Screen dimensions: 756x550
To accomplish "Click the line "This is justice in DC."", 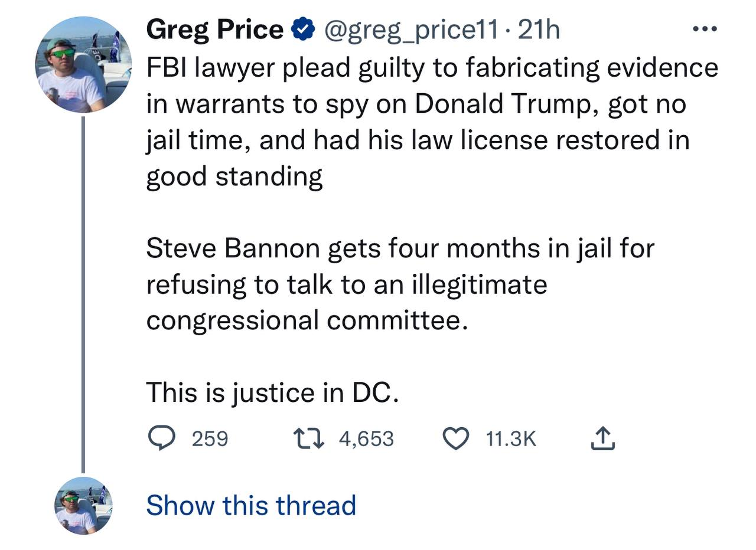I will tap(272, 392).
